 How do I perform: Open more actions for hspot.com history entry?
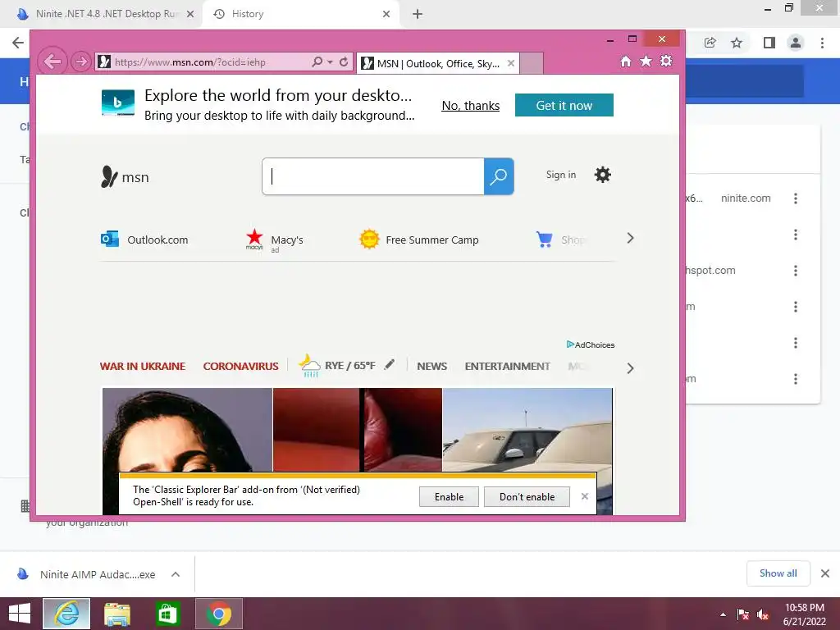point(796,271)
